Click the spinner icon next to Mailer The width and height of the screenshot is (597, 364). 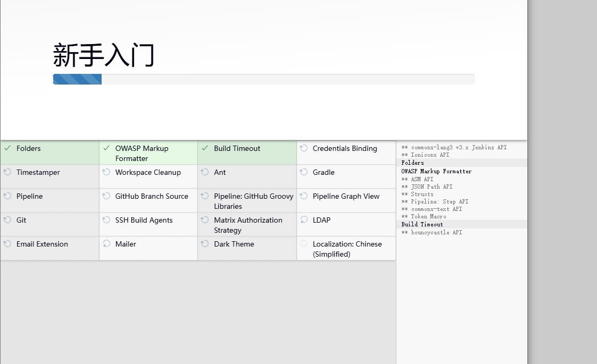pyautogui.click(x=106, y=244)
